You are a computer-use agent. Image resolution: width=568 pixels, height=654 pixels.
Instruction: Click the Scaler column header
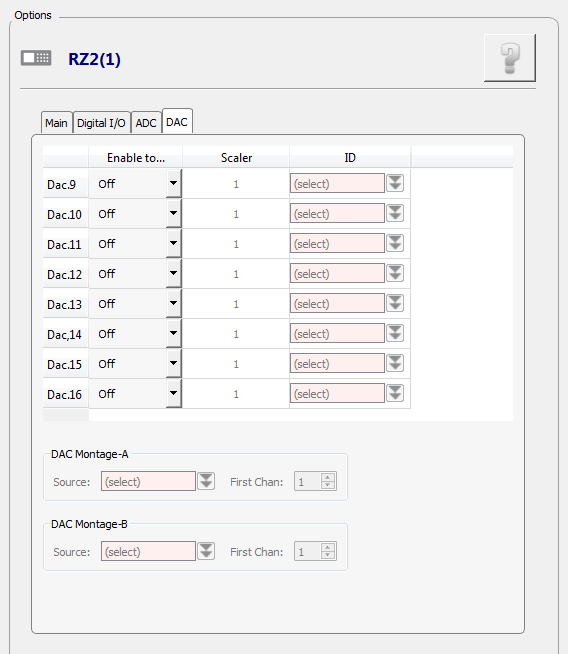236,157
